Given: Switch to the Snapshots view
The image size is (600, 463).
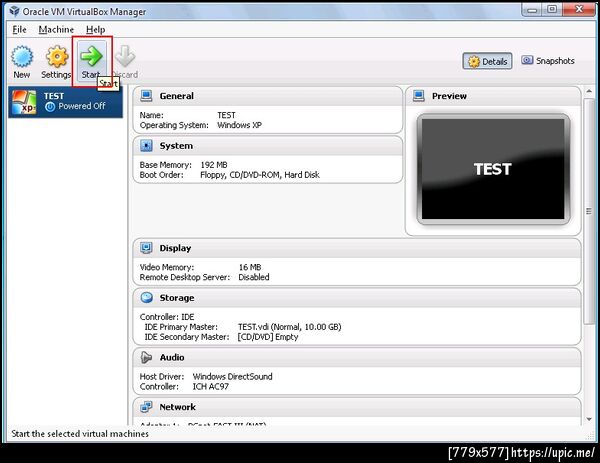Looking at the screenshot, I should pyautogui.click(x=548, y=61).
